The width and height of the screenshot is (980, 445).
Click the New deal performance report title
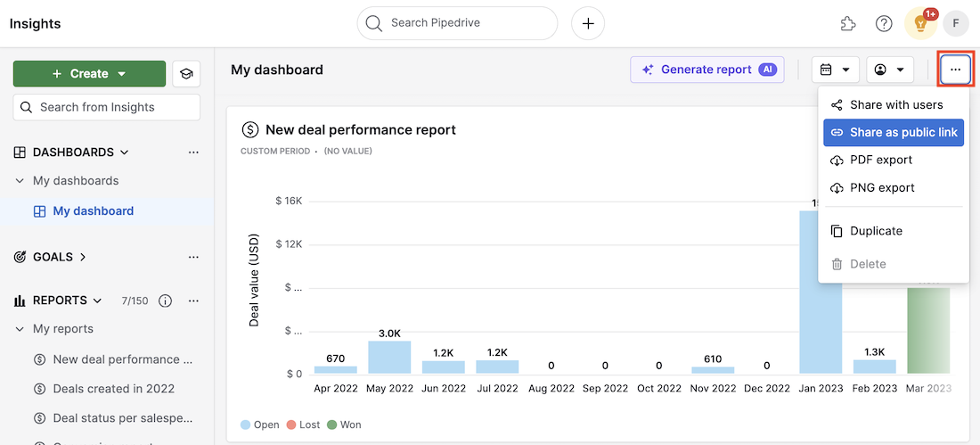[361, 129]
